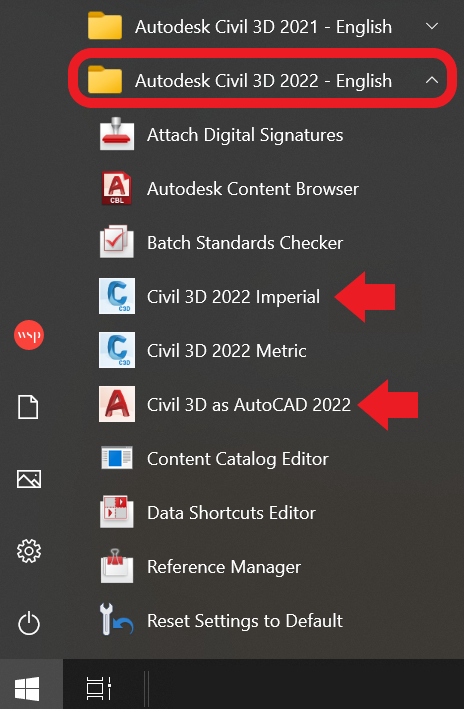The width and height of the screenshot is (464, 709).
Task: Select "Autodesk Civil 3D 2021 - English" text
Action: pyautogui.click(x=263, y=27)
